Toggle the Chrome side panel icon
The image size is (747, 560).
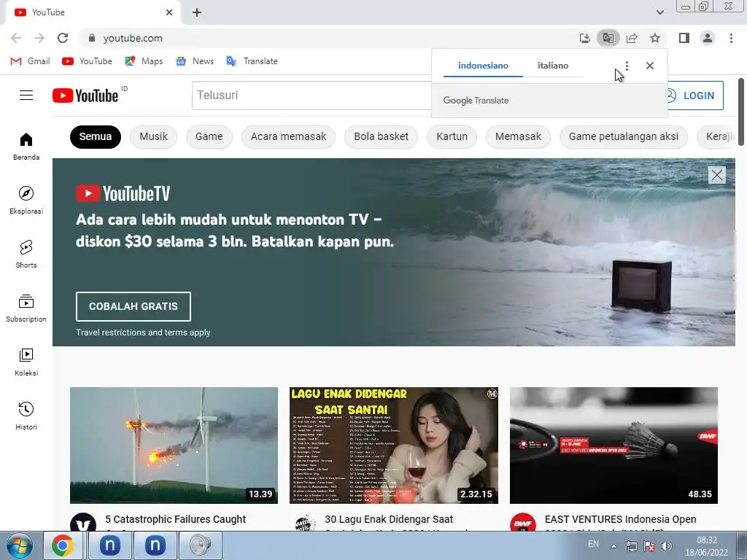point(684,38)
